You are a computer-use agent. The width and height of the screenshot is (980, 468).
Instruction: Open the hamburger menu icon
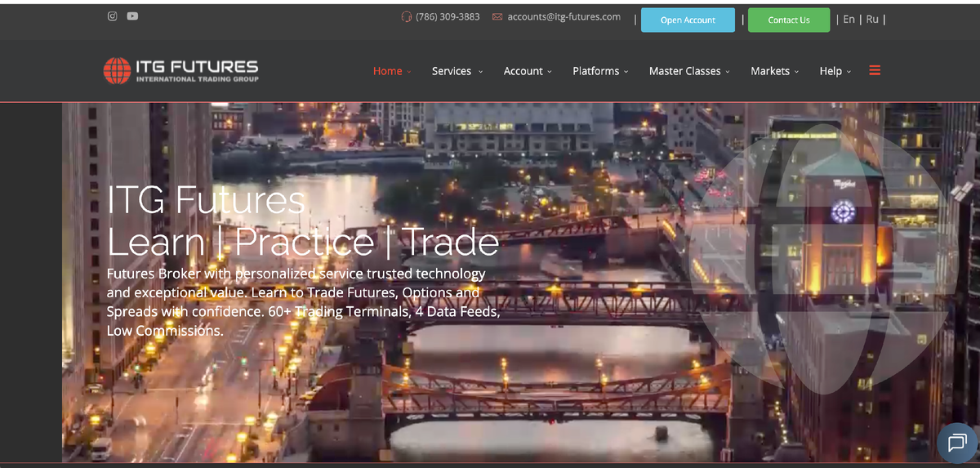[x=875, y=70]
